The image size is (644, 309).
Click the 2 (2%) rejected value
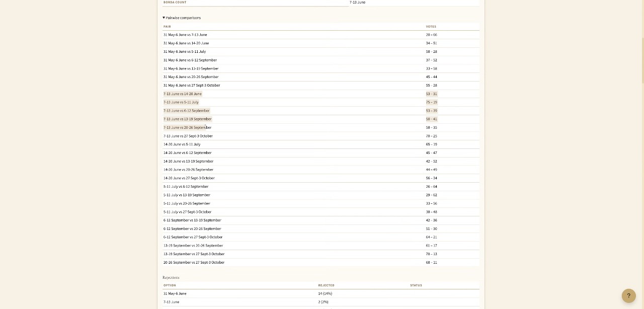[x=323, y=302]
